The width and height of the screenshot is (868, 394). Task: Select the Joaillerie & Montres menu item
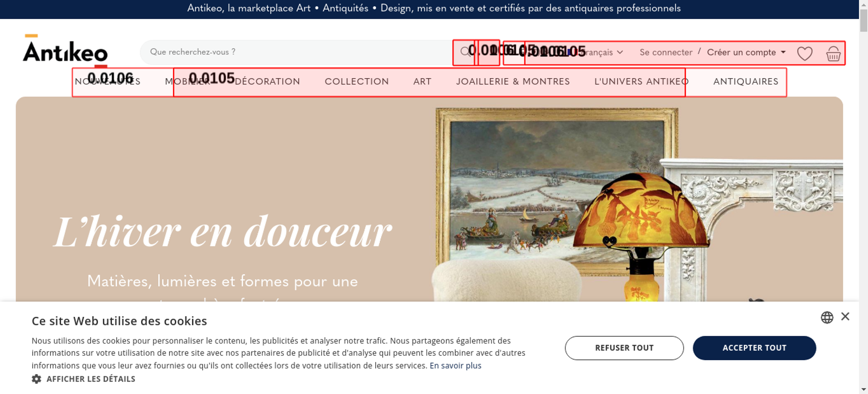click(513, 82)
